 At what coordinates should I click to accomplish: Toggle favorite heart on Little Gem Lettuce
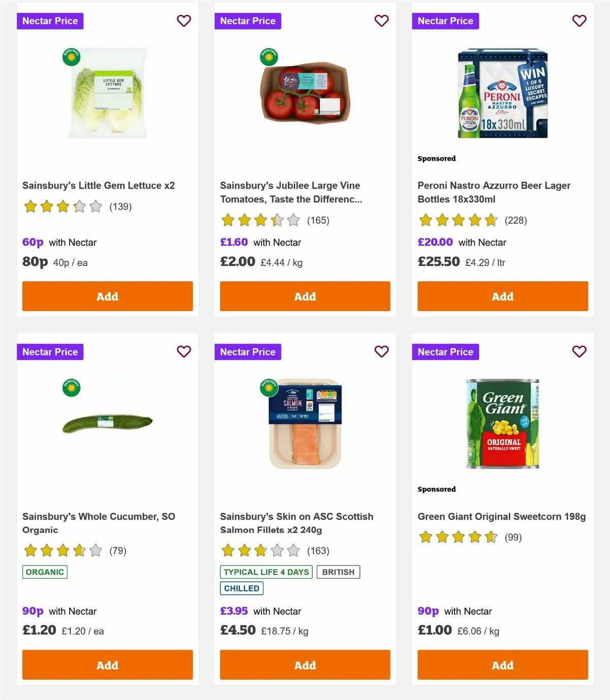point(184,21)
